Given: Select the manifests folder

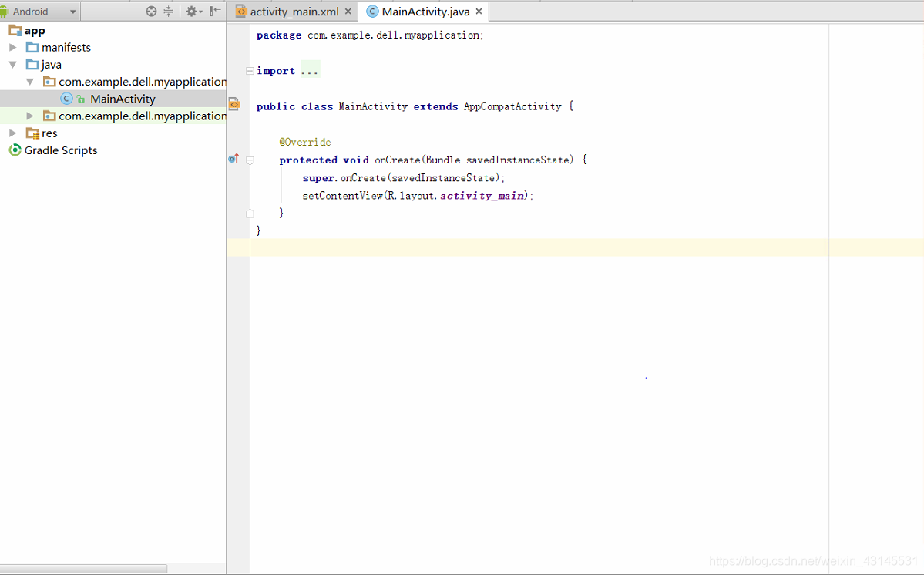Looking at the screenshot, I should coord(66,47).
